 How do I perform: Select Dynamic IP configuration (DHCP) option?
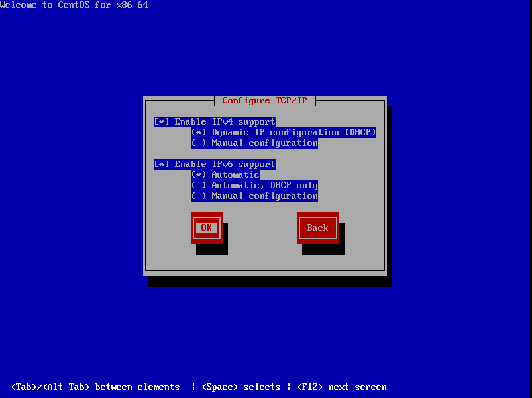(284, 133)
